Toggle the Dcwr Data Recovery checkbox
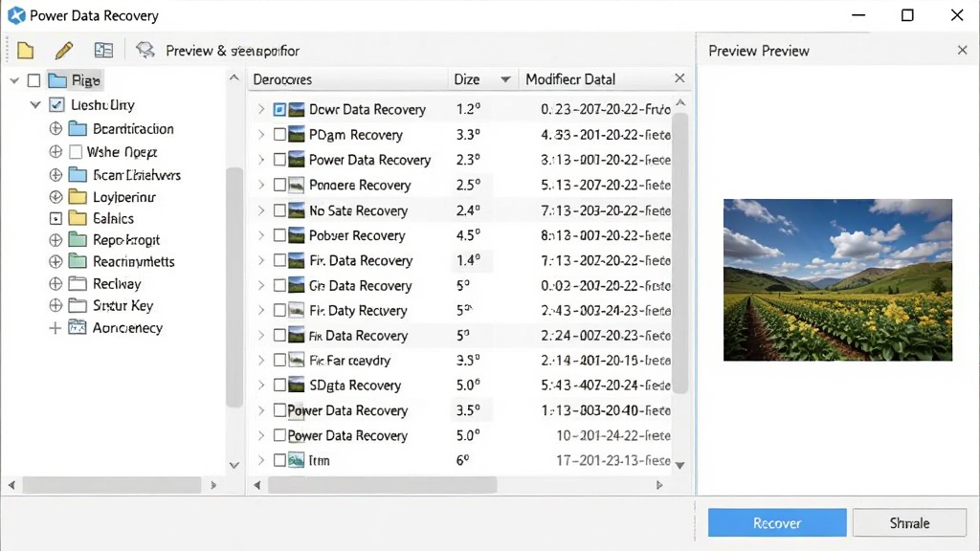Screen dimensions: 980x551 click(279, 109)
